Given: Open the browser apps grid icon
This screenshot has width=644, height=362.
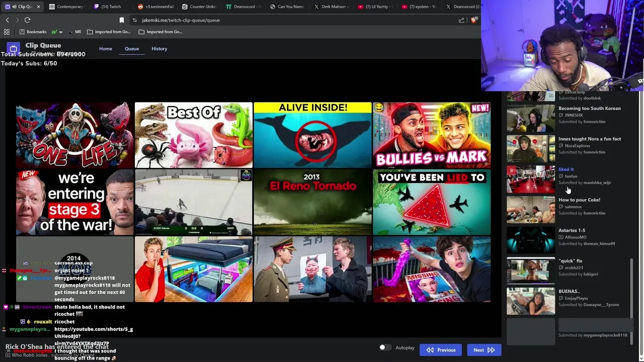Looking at the screenshot, I should point(7,32).
